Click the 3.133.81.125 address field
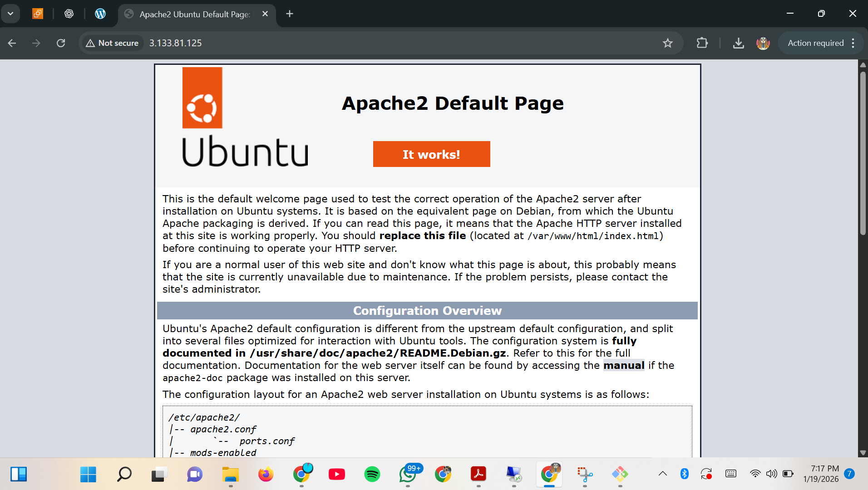Image resolution: width=868 pixels, height=490 pixels. (175, 43)
